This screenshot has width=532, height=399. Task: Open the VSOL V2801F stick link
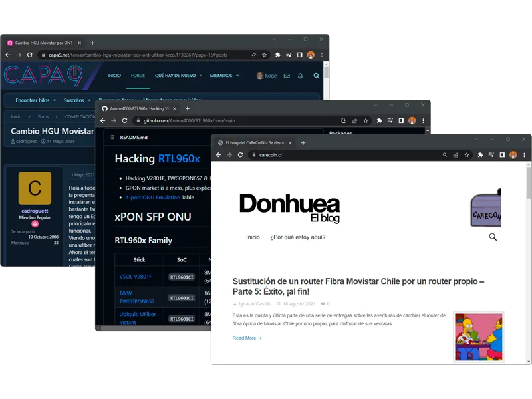[x=136, y=277]
